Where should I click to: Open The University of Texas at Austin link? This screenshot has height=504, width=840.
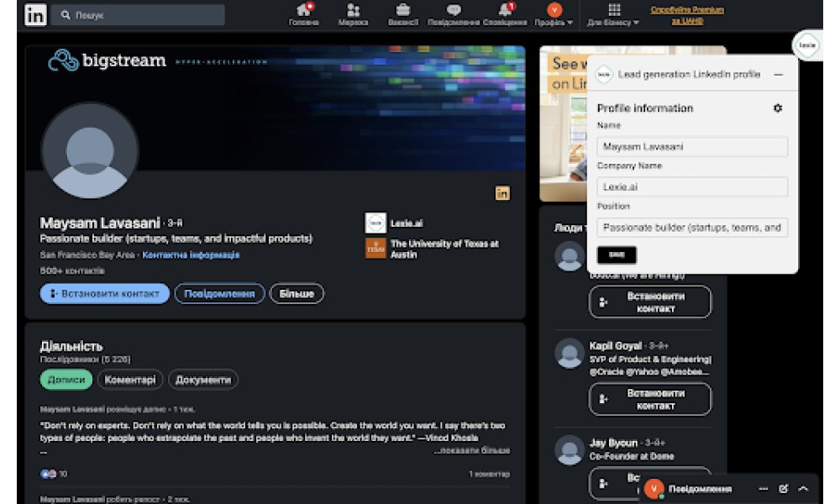click(x=444, y=249)
